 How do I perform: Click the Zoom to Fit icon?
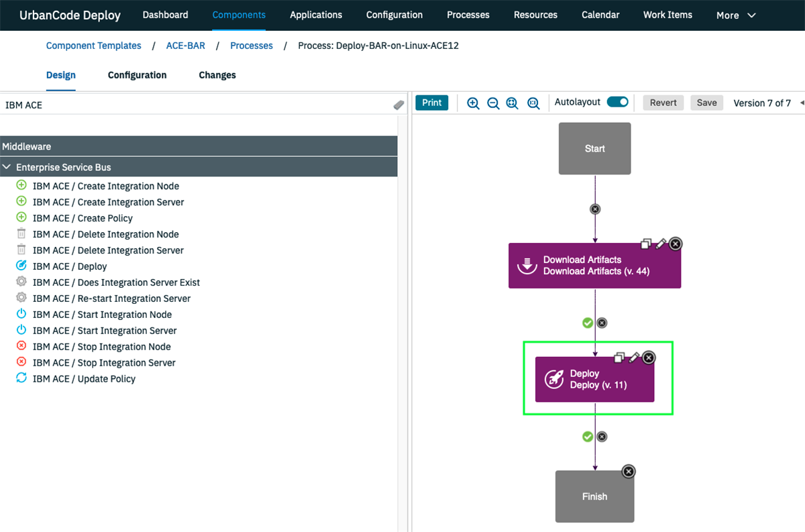(x=512, y=103)
